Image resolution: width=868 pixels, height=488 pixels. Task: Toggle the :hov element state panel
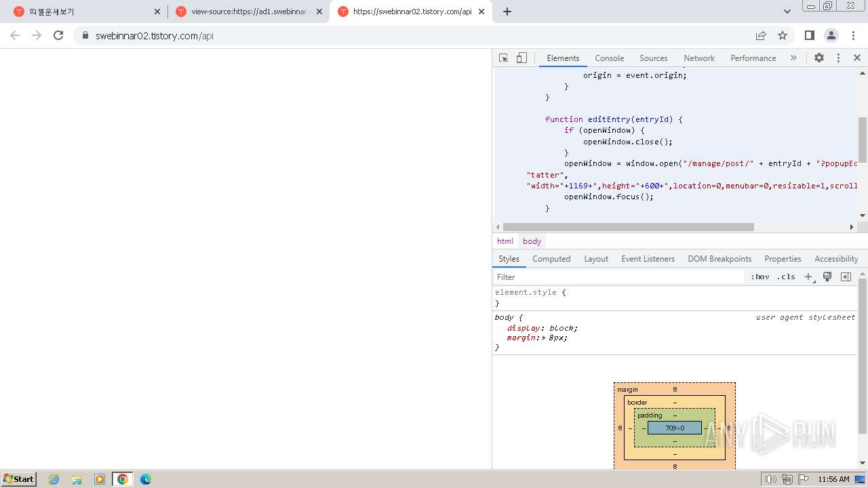pyautogui.click(x=760, y=277)
